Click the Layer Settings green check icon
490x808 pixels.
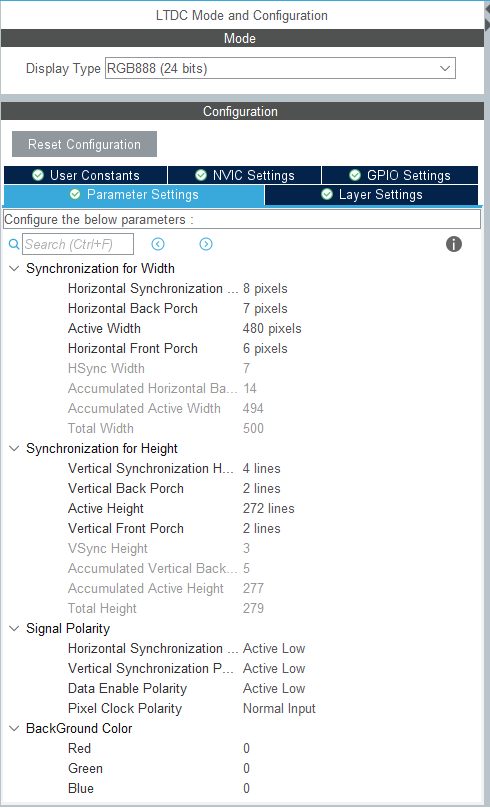click(x=327, y=194)
